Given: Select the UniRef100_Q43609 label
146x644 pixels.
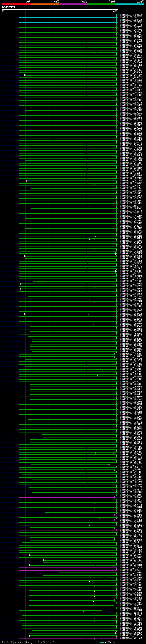Looking at the screenshot, I should coord(131,63).
